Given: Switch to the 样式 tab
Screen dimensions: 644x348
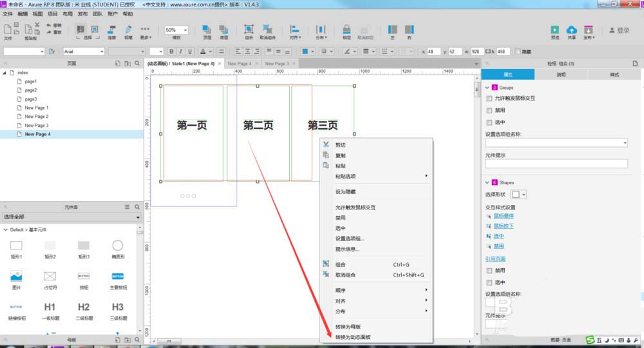Looking at the screenshot, I should [x=614, y=74].
